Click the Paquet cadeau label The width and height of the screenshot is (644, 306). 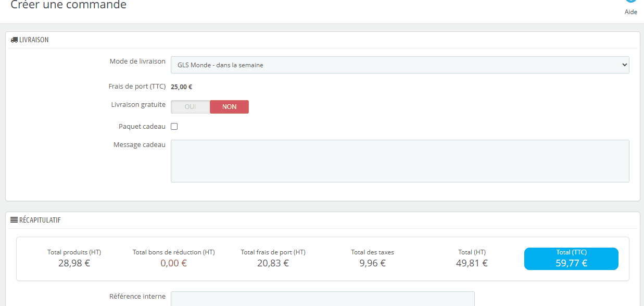[x=142, y=127]
